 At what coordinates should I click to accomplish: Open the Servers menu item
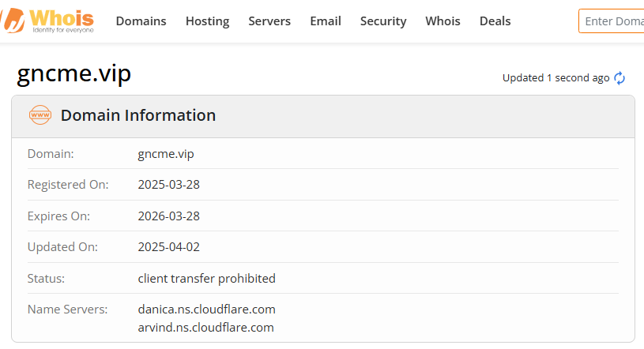pyautogui.click(x=269, y=21)
